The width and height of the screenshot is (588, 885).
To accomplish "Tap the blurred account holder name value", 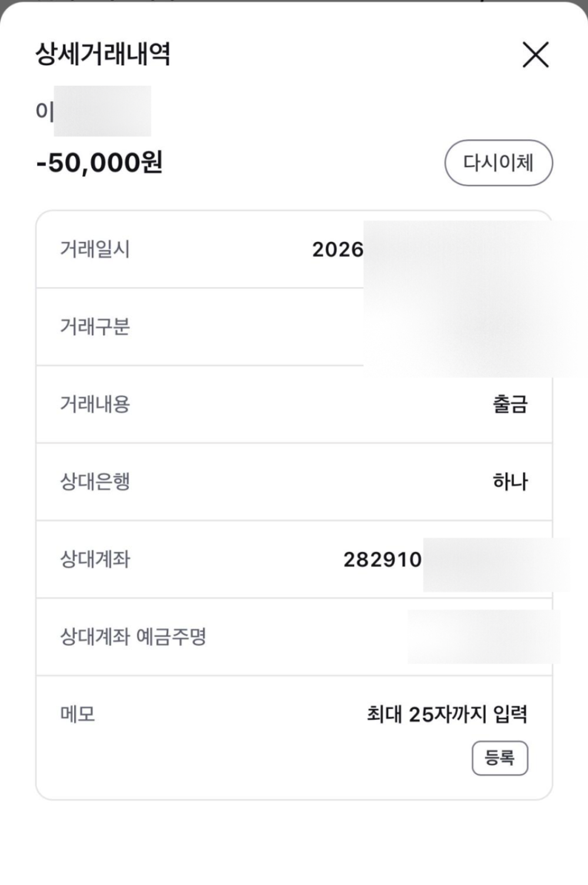I will click(483, 637).
